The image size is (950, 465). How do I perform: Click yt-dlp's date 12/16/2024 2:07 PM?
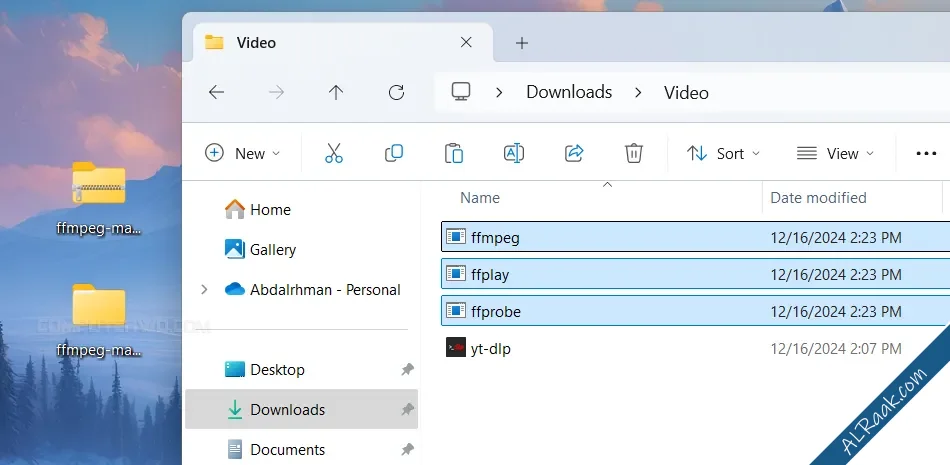[835, 349]
